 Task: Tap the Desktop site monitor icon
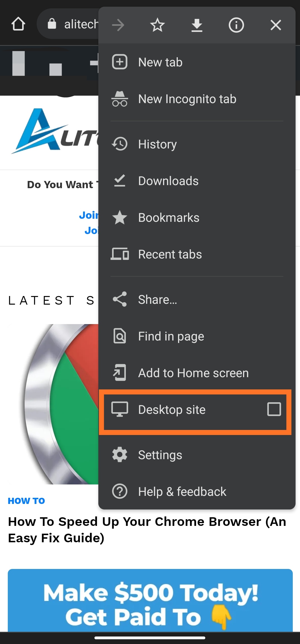coord(120,409)
